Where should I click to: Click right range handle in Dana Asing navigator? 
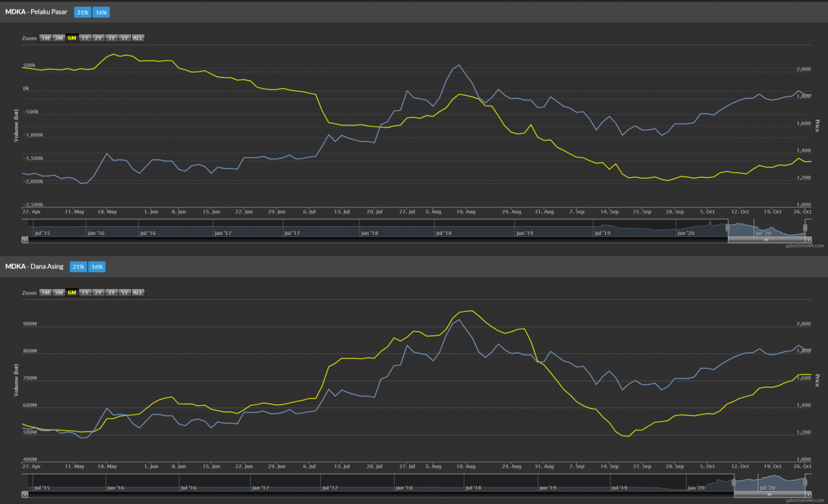(x=805, y=483)
